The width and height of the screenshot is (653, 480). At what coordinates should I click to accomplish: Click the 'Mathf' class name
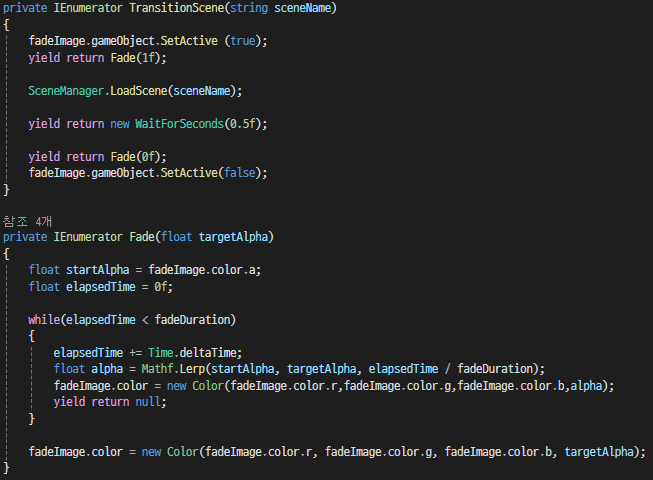pyautogui.click(x=157, y=369)
